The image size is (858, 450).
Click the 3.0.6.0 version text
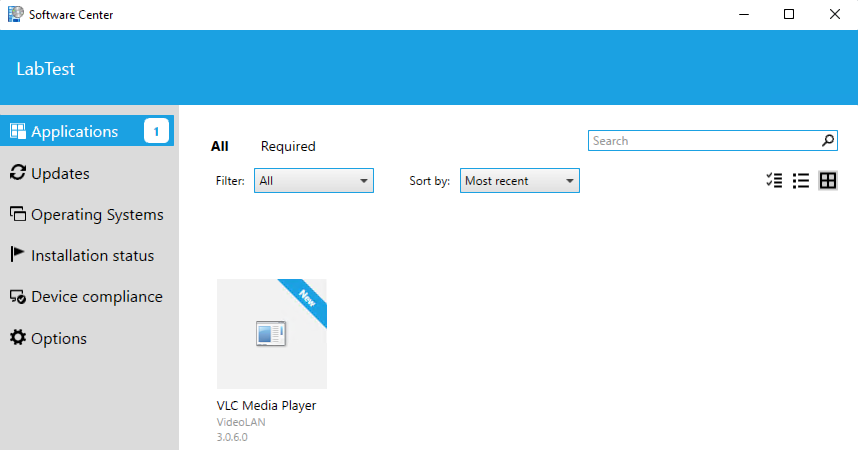tap(232, 437)
